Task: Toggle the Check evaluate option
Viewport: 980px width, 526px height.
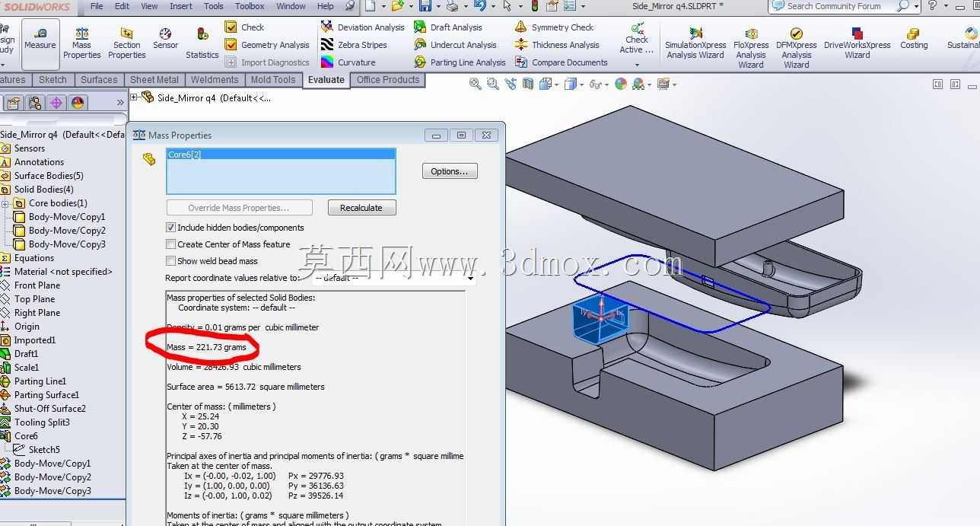Action: (244, 27)
